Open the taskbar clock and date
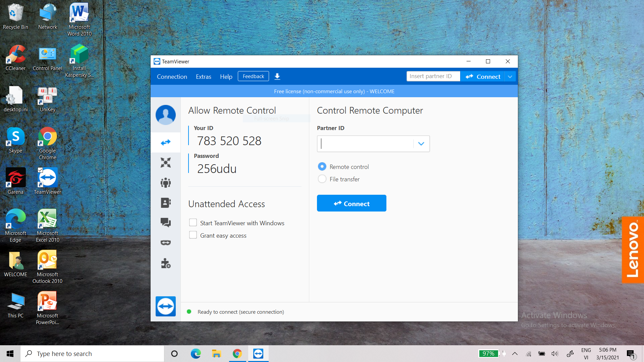Viewport: 644px width, 362px height. 607,354
